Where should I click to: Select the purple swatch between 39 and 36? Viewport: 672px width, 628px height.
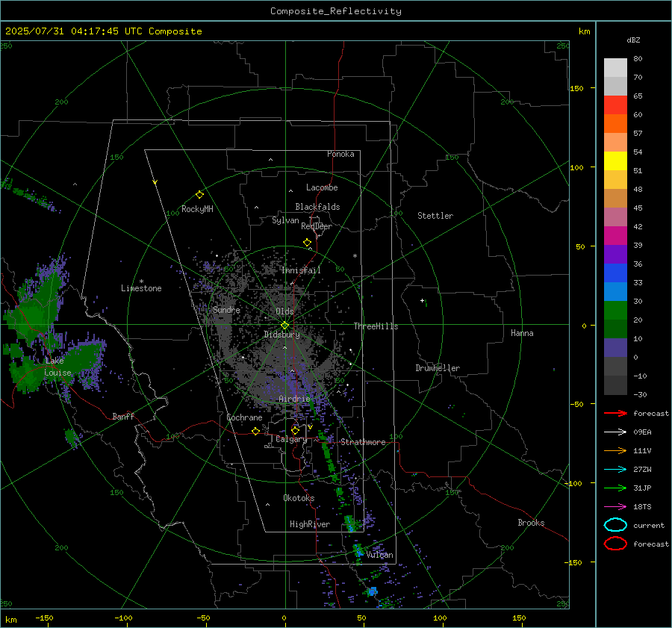tap(615, 255)
